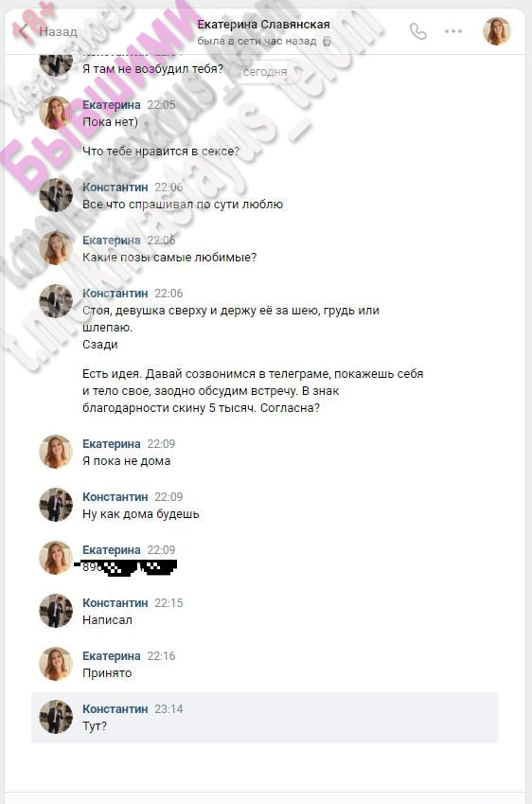
Task: Click the сегодня date label
Action: click(265, 72)
